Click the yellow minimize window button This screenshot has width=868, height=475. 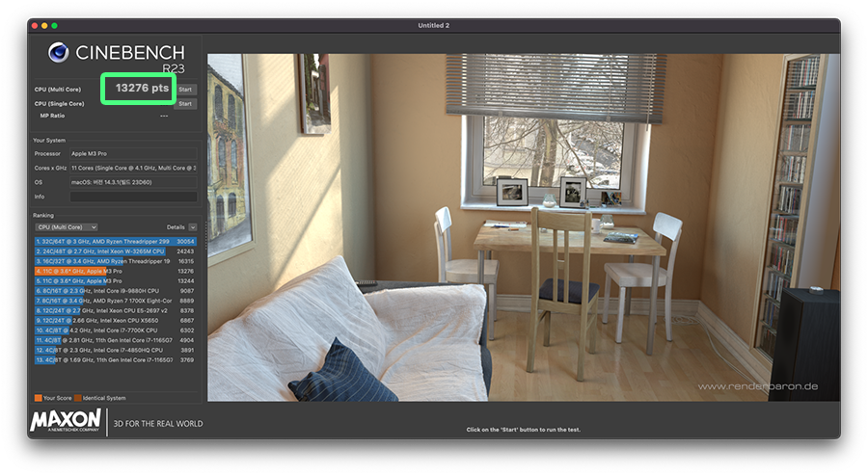click(44, 25)
